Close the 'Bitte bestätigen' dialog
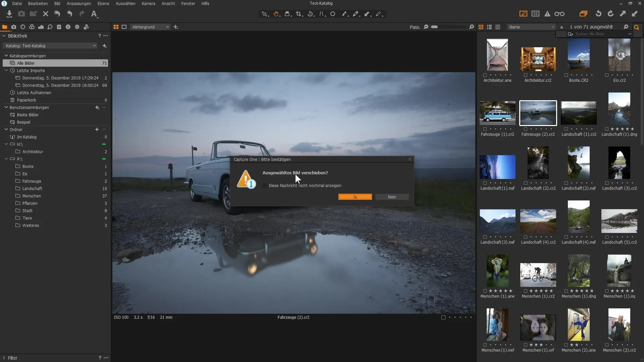 410,159
